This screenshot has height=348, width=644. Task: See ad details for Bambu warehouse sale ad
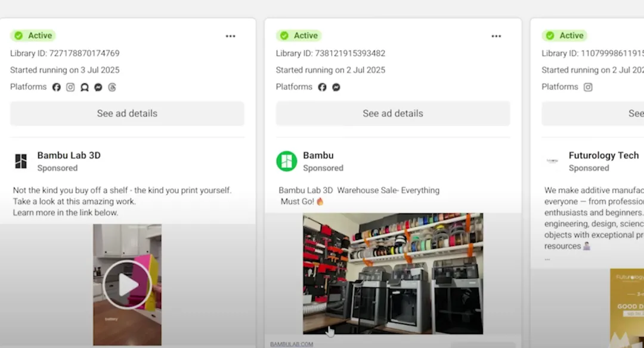[393, 113]
